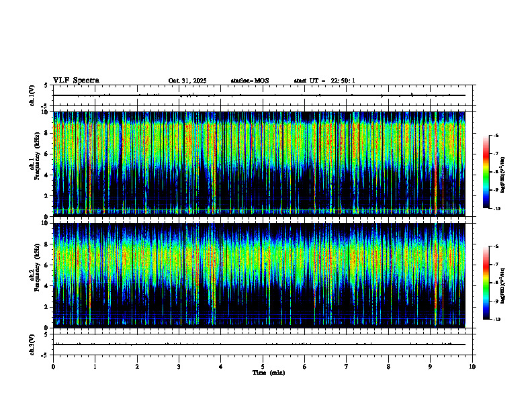Viewport: 532px width, 411px height.
Task: Click the time axis tick label "2"
Action: [x=137, y=367]
